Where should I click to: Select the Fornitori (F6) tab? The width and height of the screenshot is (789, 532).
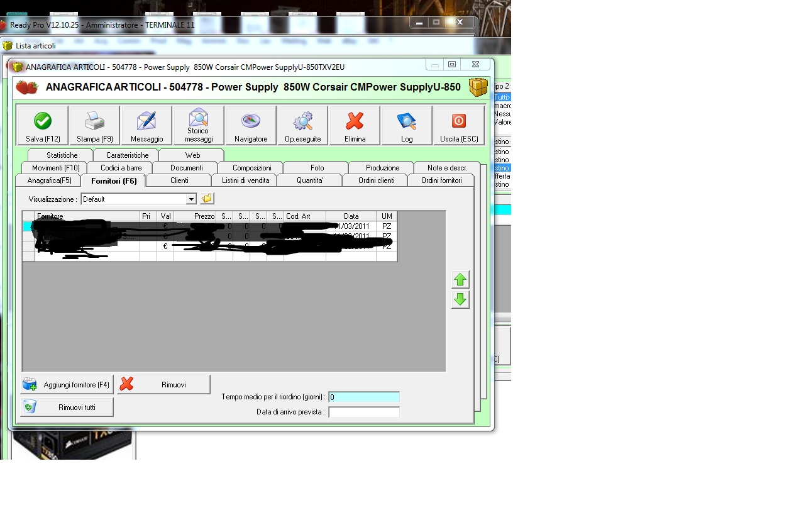point(114,180)
